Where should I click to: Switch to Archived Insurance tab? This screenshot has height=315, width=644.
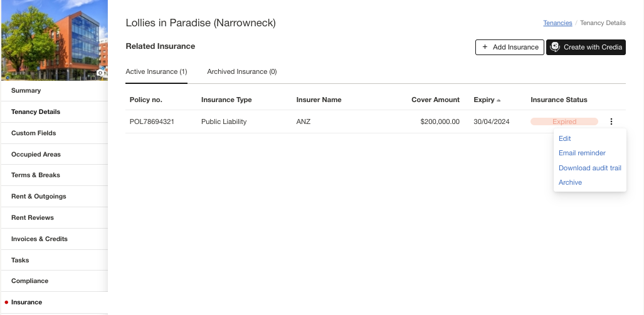pos(241,71)
